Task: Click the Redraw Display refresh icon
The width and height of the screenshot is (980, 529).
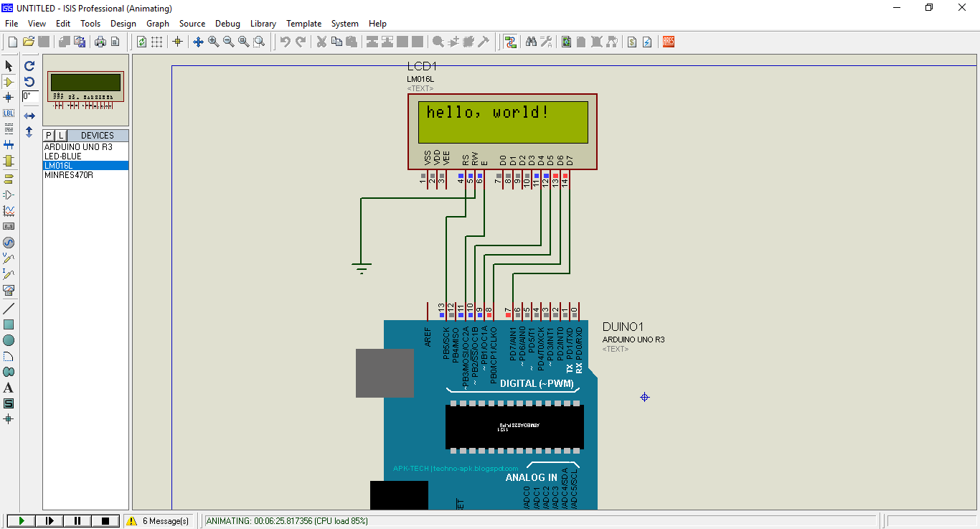Action: (141, 42)
